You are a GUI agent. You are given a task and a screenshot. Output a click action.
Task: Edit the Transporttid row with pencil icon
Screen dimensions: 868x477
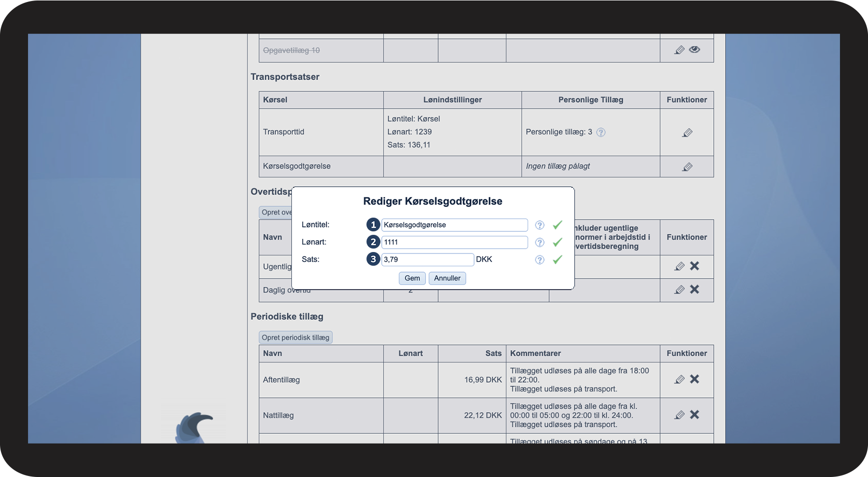pyautogui.click(x=687, y=133)
